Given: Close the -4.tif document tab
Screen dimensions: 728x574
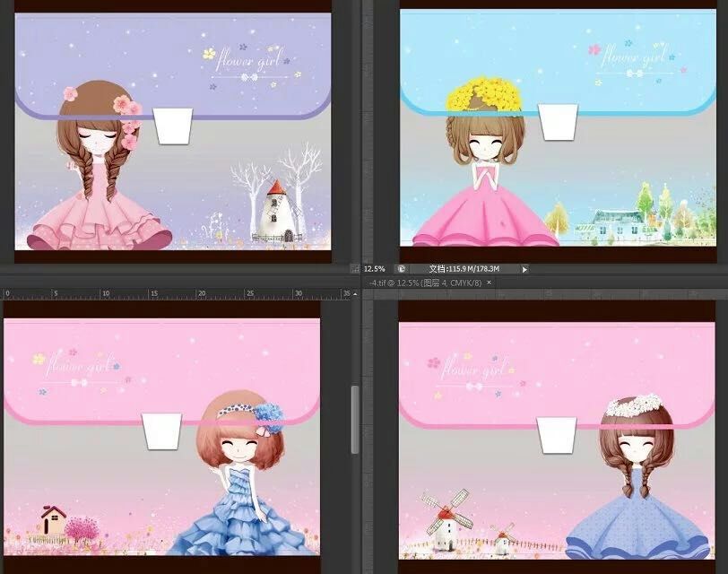Looking at the screenshot, I should (490, 283).
